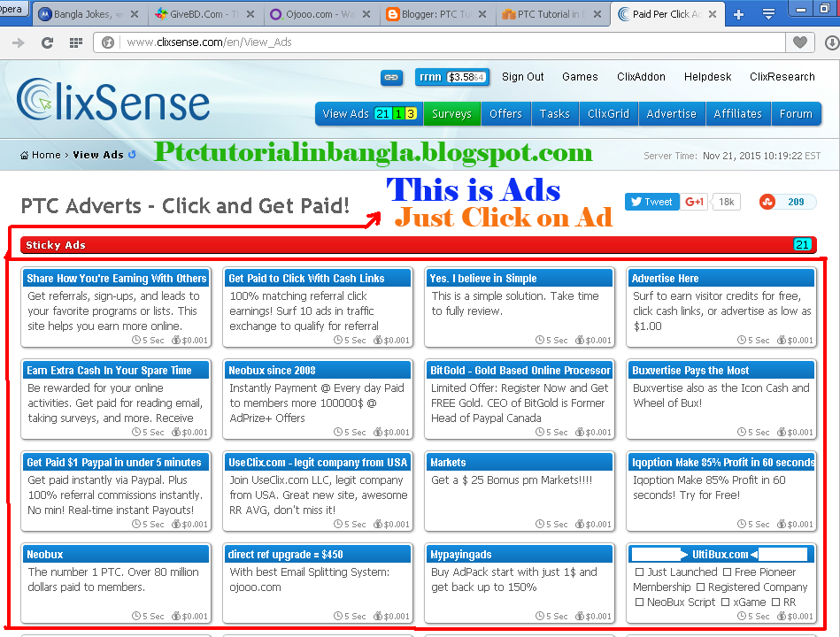Click the StumbleUpon share icon
Screen dimensions: 840x637
(x=767, y=202)
